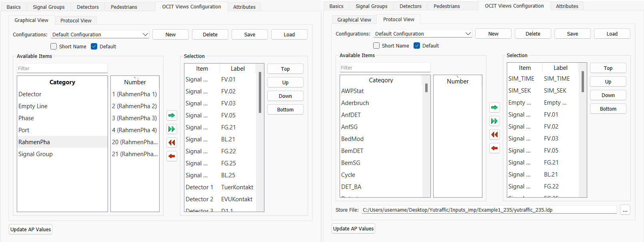Select BedMod category in right list
This screenshot has width=644, height=242.
pos(382,139)
